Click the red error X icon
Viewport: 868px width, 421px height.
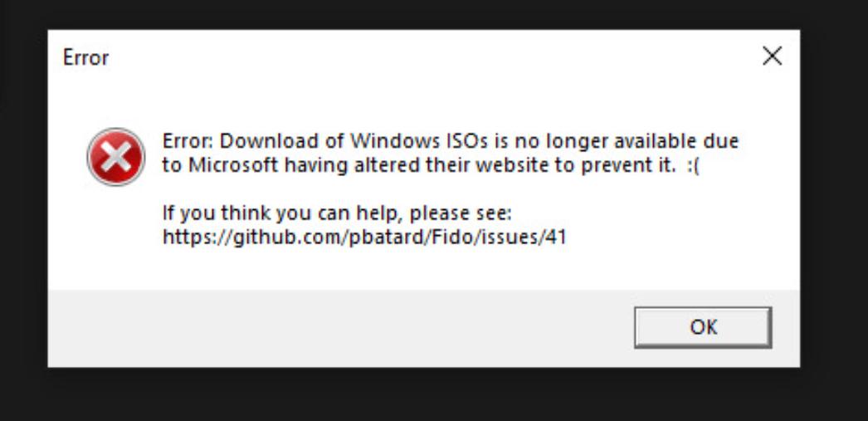(x=116, y=157)
